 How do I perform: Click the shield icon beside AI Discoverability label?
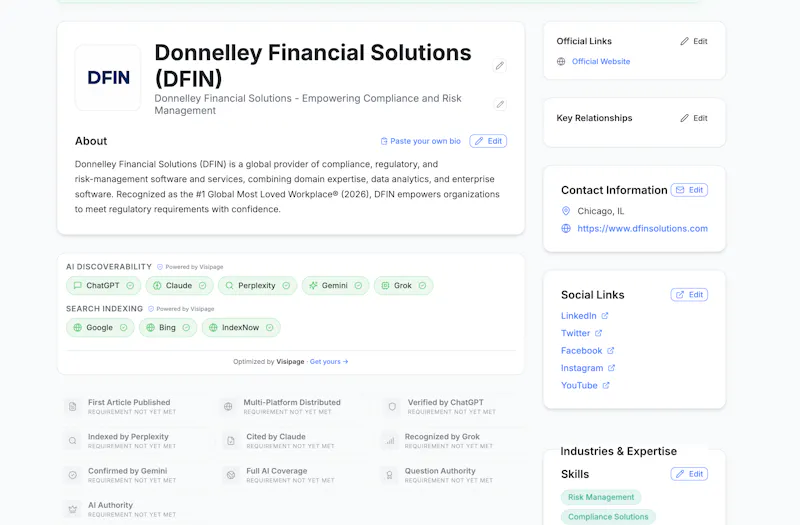160,267
